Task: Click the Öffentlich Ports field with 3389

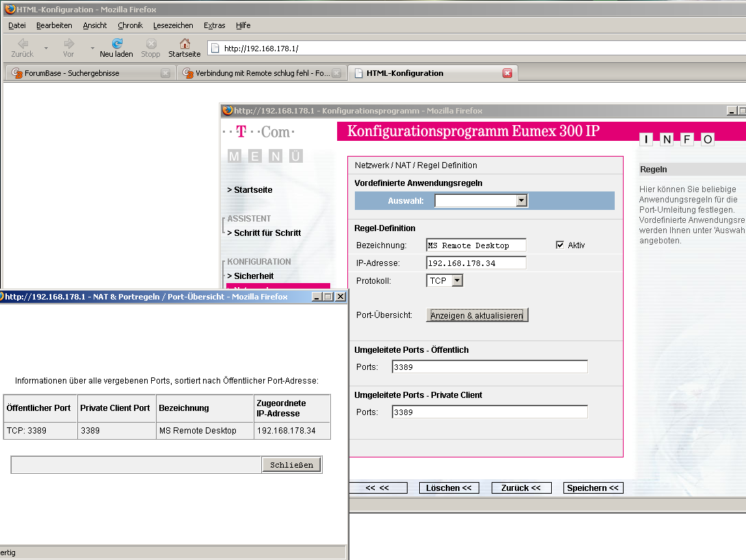Action: tap(490, 366)
